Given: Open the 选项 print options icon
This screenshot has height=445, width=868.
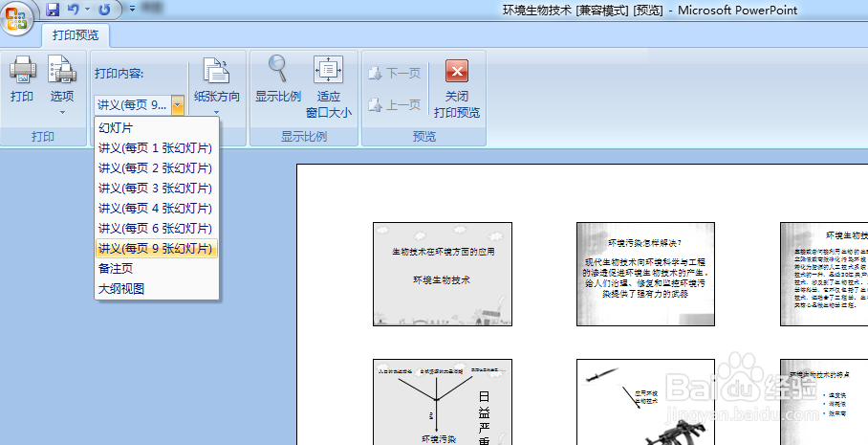Looking at the screenshot, I should point(62,69).
